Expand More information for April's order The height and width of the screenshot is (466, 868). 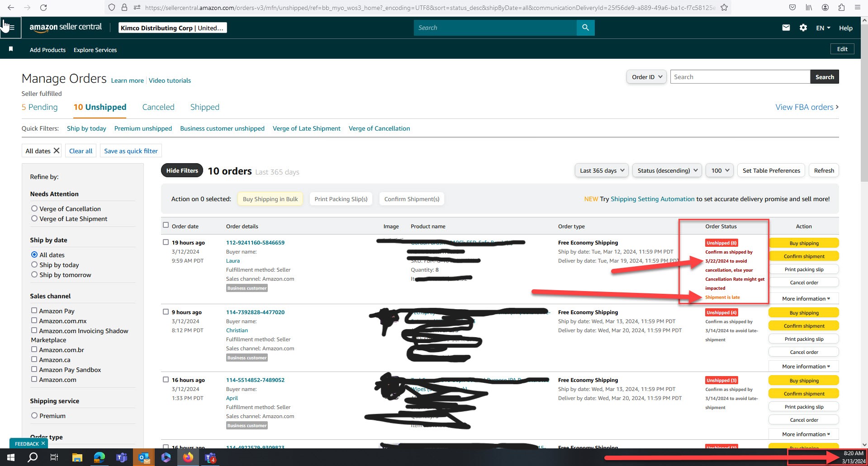point(803,434)
